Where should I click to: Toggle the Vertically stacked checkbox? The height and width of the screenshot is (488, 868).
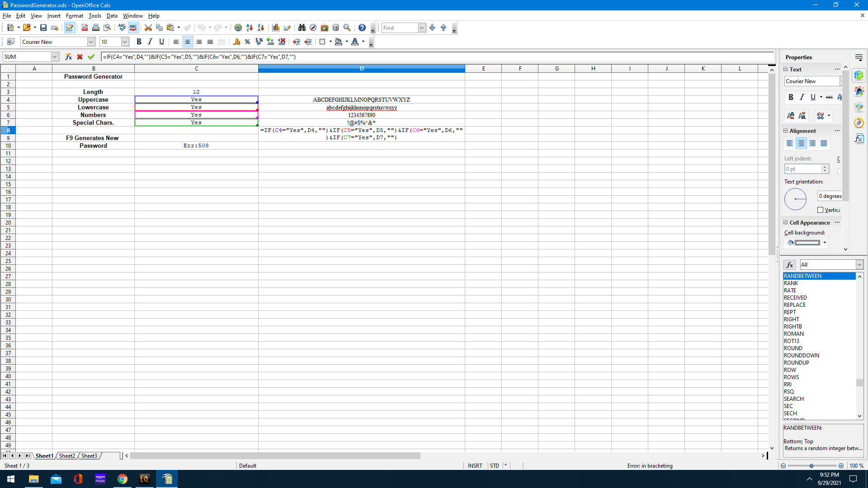pyautogui.click(x=821, y=210)
